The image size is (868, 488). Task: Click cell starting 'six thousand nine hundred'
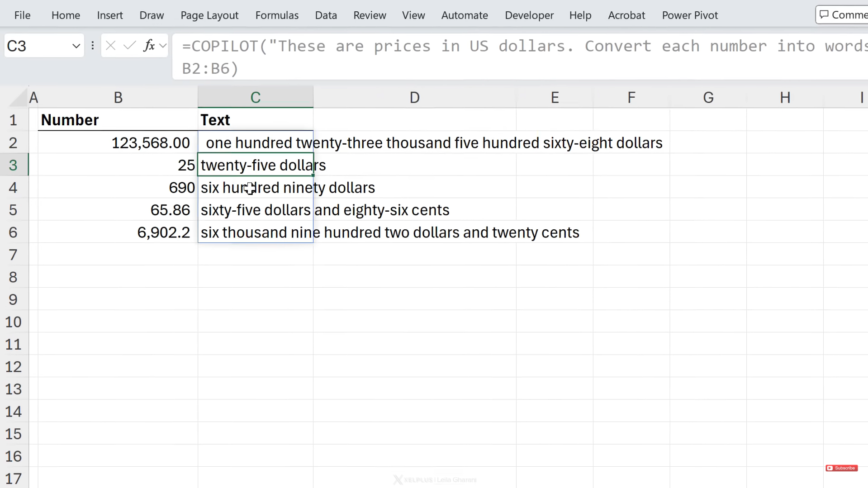256,232
